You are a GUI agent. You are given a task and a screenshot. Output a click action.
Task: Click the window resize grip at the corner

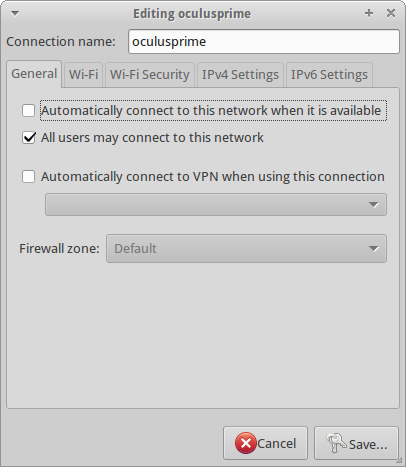tap(399, 460)
